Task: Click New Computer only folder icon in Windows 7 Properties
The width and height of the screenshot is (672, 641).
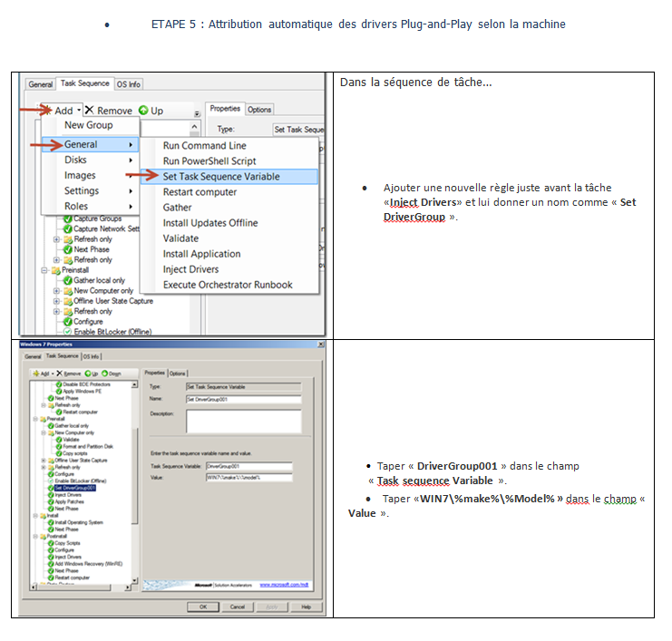Action: point(51,432)
